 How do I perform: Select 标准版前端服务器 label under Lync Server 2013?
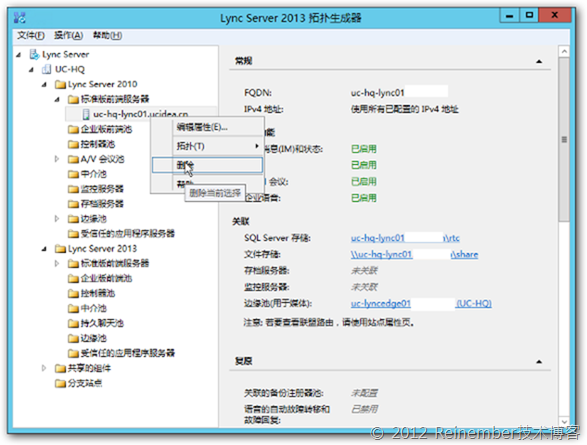click(x=115, y=263)
